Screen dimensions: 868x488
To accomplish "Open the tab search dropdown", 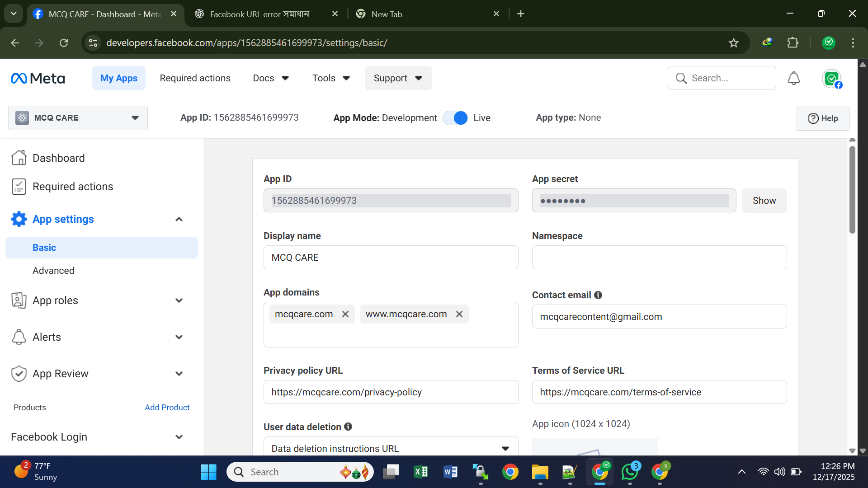I will click(14, 14).
